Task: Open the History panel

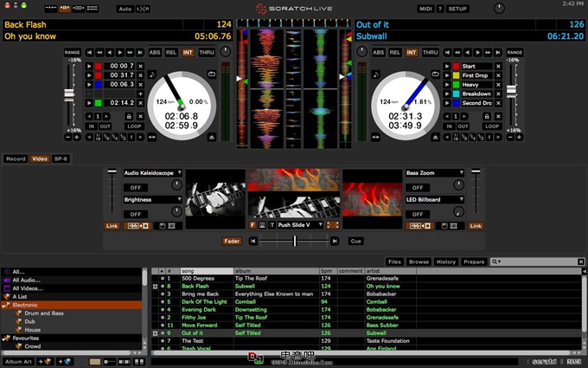Action: pyautogui.click(x=446, y=261)
